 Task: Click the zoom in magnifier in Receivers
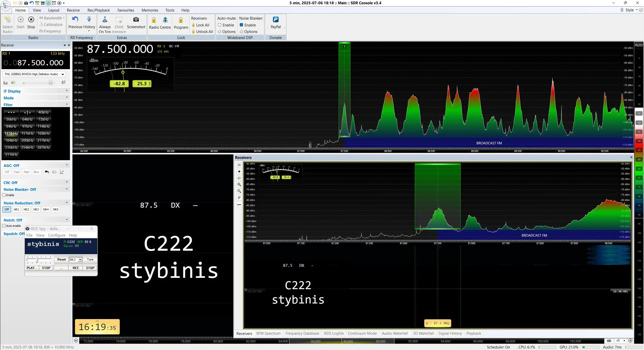pyautogui.click(x=239, y=185)
